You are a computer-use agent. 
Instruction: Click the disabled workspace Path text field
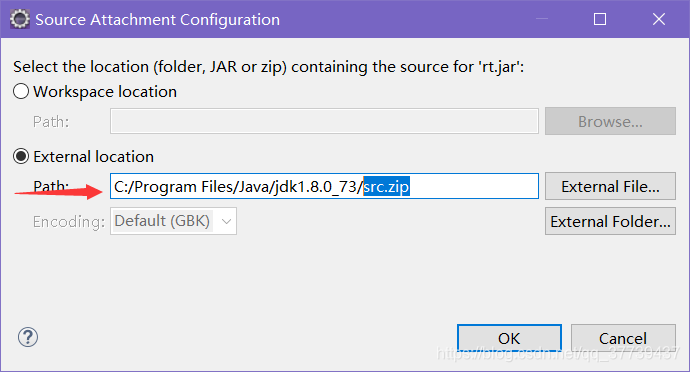tap(324, 121)
